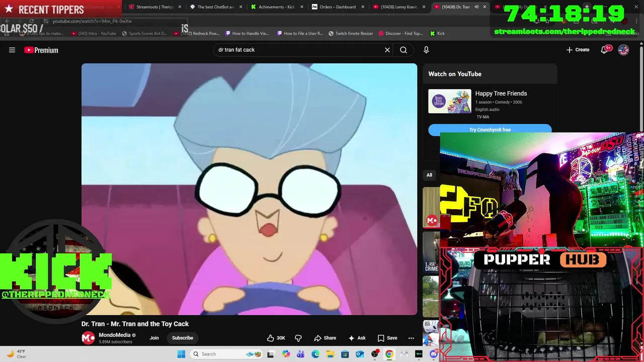Select the All filter chip
Image resolution: width=644 pixels, height=362 pixels.
click(x=429, y=175)
